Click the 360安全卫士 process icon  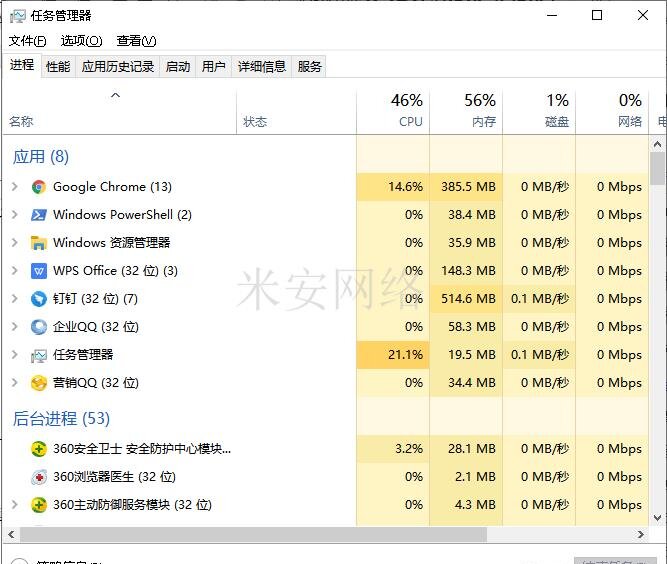(x=39, y=449)
